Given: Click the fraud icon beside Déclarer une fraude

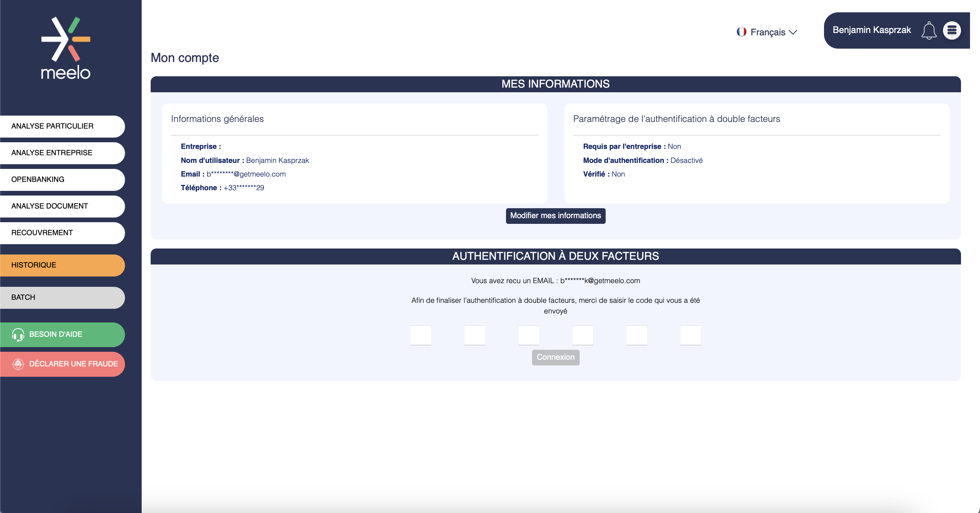Looking at the screenshot, I should 18,364.
